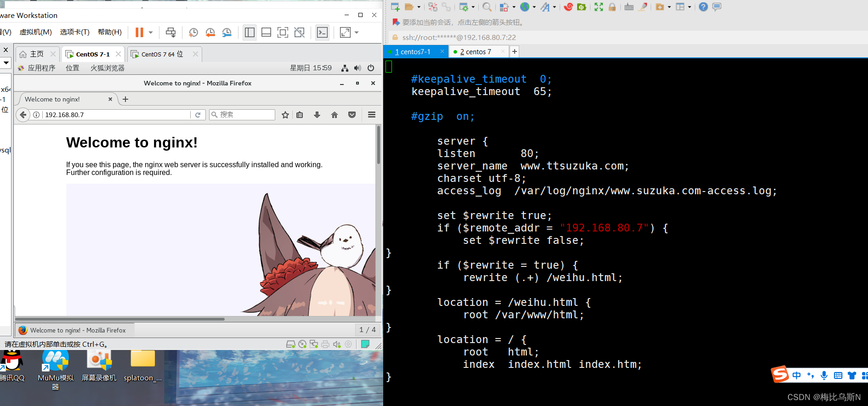This screenshot has height=406, width=868.
Task: Open the Xshell layout dropdown arrow
Action: [689, 7]
